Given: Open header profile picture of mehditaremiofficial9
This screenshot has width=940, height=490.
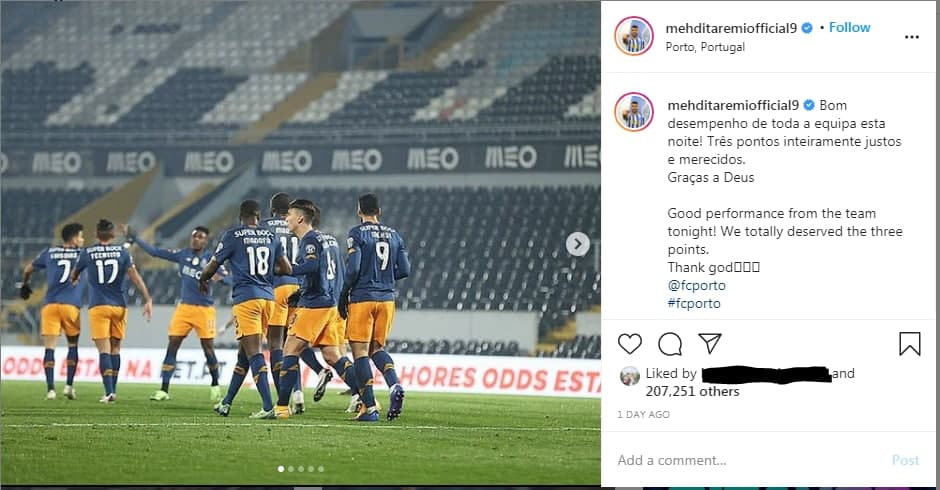Looking at the screenshot, I should coord(634,36).
